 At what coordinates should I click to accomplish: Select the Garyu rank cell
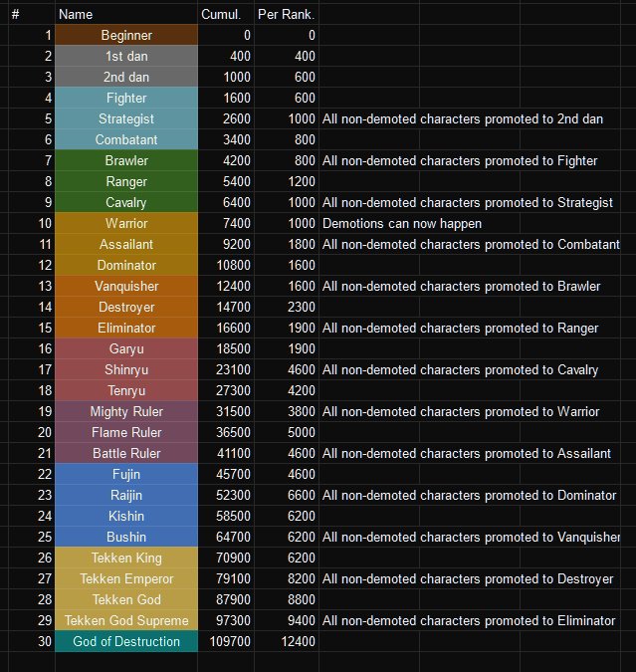pos(126,348)
